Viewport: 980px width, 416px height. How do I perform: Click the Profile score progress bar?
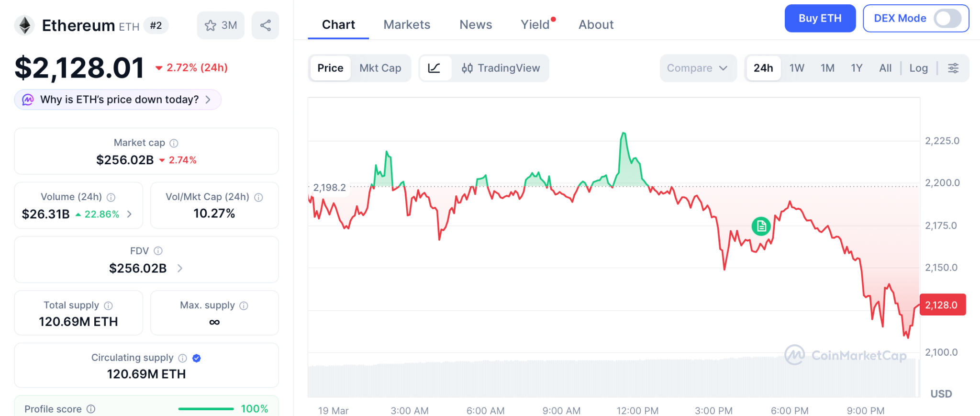pos(206,409)
